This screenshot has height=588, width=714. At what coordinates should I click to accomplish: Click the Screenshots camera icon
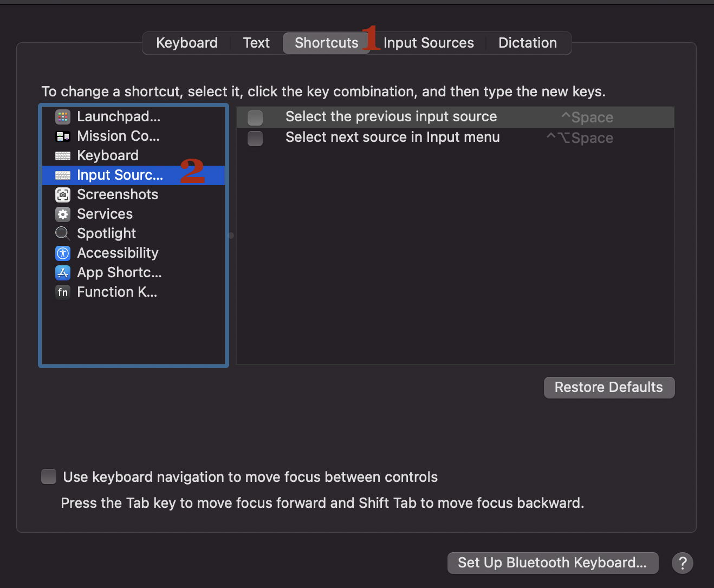63,194
